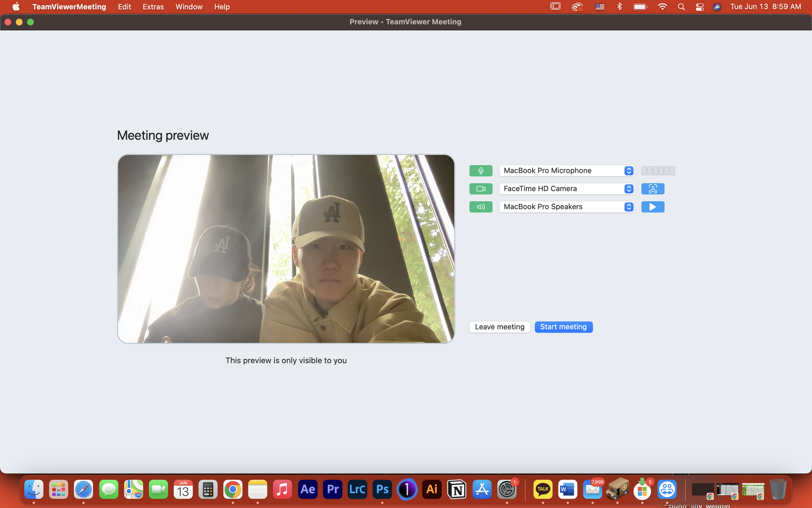Click the menu bar date and time
Screen dimensions: 812x508
[766, 7]
